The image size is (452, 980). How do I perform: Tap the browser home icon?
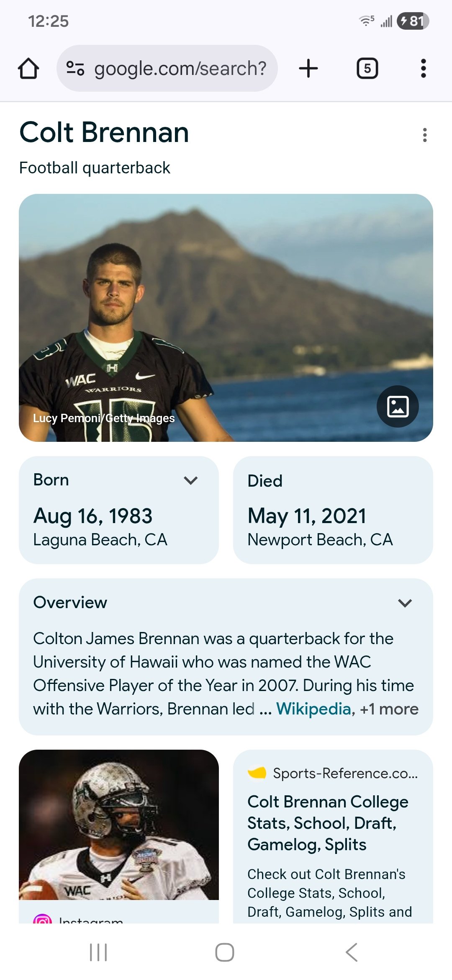click(x=28, y=69)
